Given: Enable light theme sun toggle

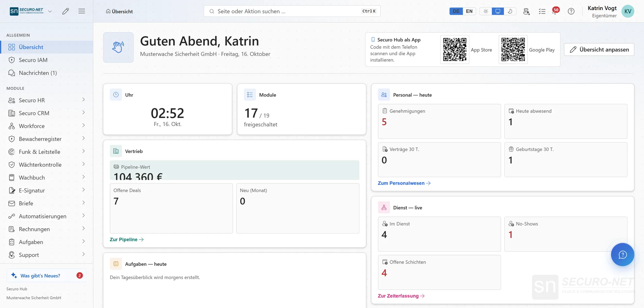Looking at the screenshot, I should click(x=485, y=11).
